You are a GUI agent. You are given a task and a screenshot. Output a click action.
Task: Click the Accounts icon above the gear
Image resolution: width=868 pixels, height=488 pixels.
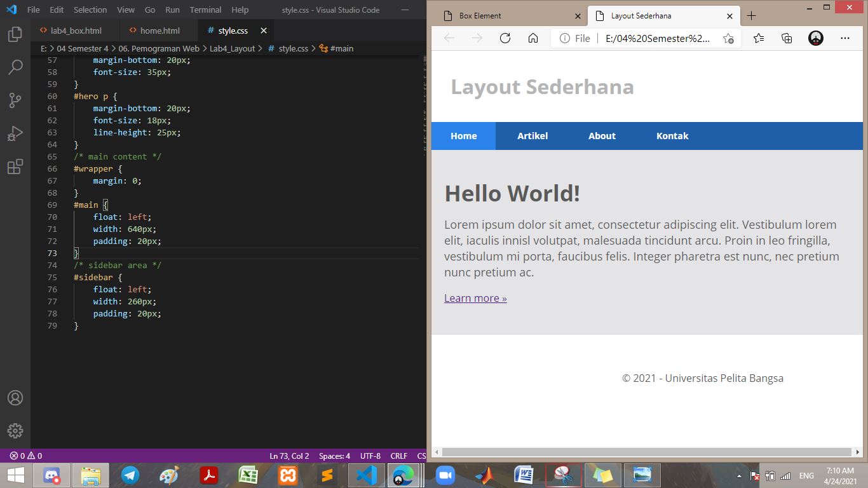[15, 398]
